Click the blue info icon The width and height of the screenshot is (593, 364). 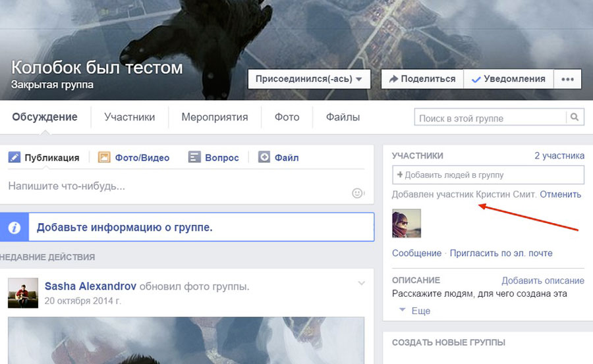tap(14, 227)
